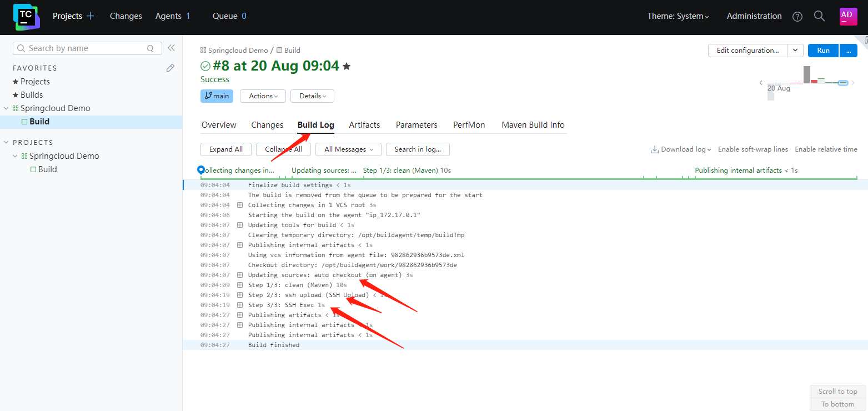The height and width of the screenshot is (411, 868).
Task: Click the blue Run button
Action: click(x=824, y=51)
